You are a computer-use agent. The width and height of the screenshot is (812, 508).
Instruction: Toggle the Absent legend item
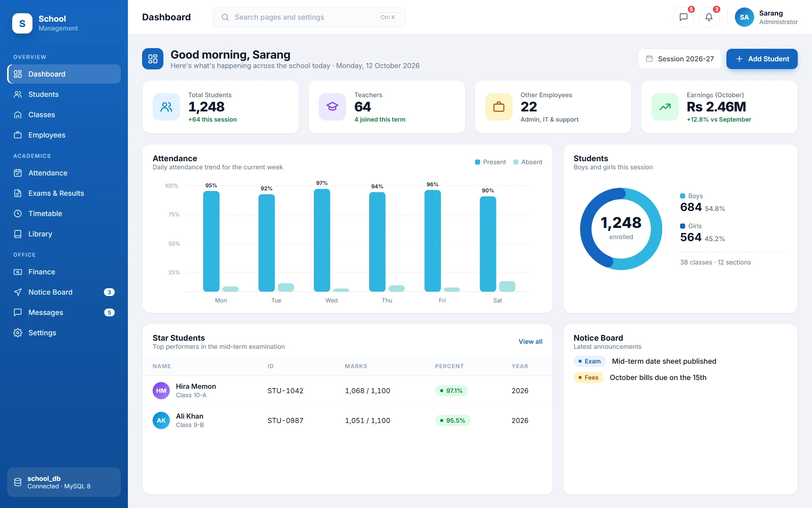point(527,162)
